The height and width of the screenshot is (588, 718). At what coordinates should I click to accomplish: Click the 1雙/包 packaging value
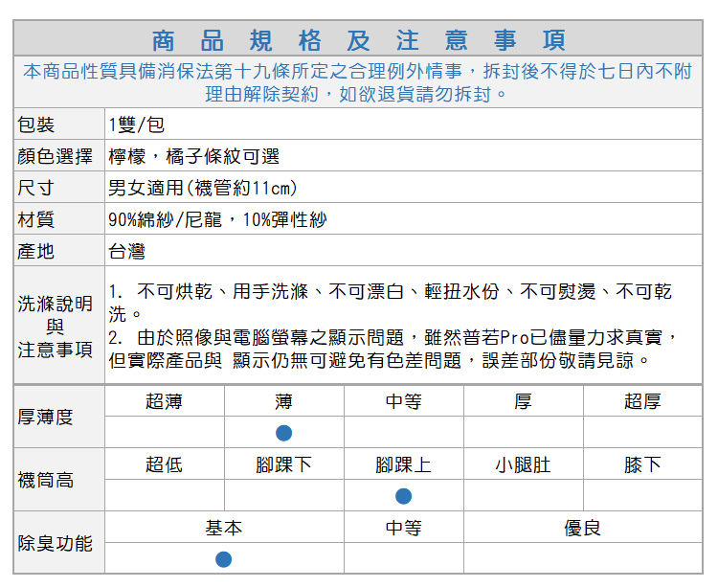click(x=137, y=125)
